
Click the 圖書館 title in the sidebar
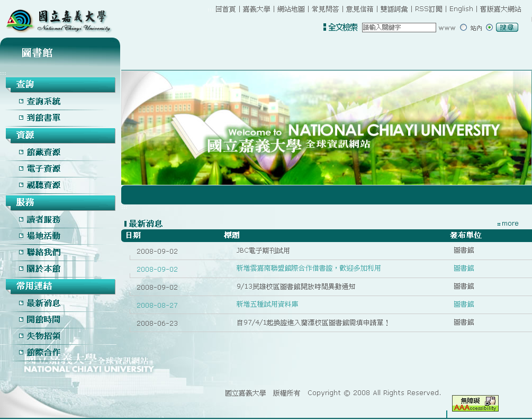(x=37, y=53)
